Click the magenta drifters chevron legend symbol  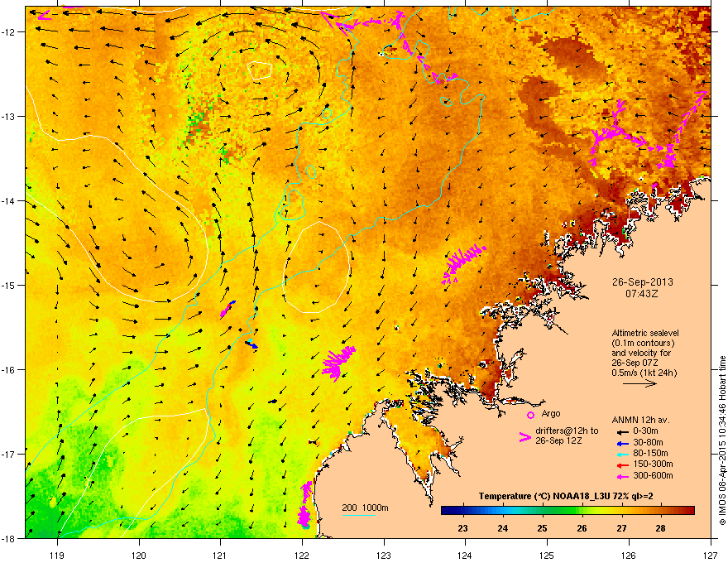point(525,437)
